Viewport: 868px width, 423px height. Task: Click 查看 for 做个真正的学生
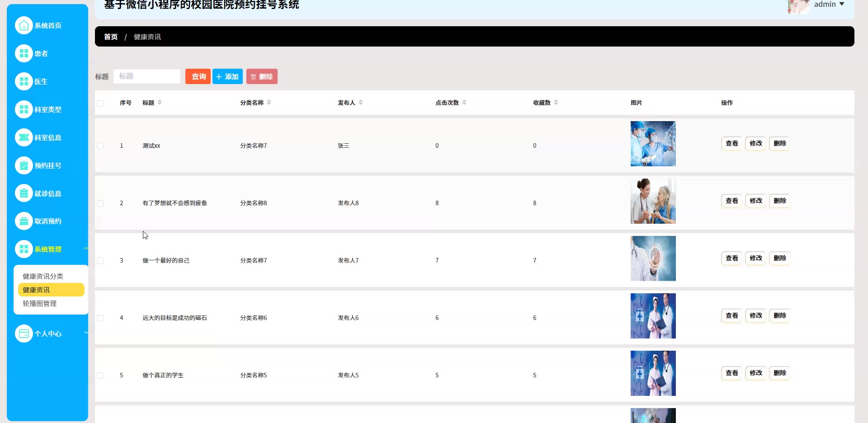pos(731,373)
